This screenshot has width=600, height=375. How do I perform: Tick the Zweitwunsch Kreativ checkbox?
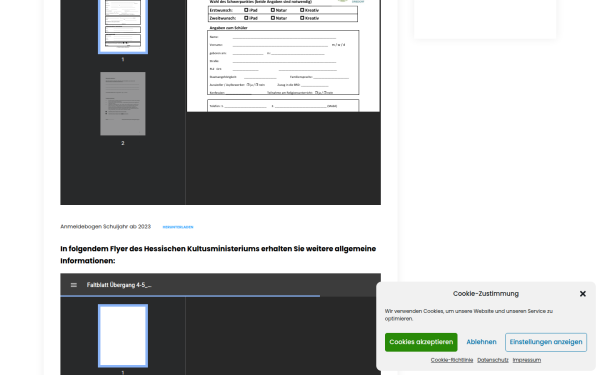pyautogui.click(x=302, y=18)
